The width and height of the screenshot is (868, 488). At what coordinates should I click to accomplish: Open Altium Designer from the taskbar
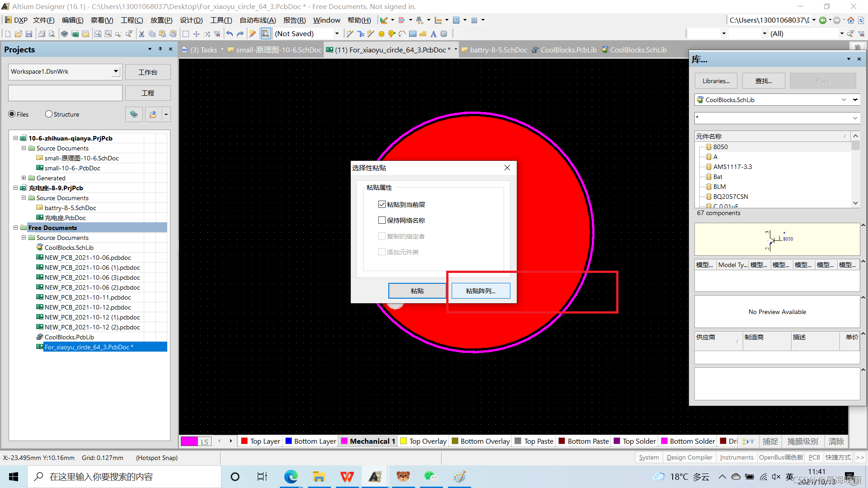[375, 477]
